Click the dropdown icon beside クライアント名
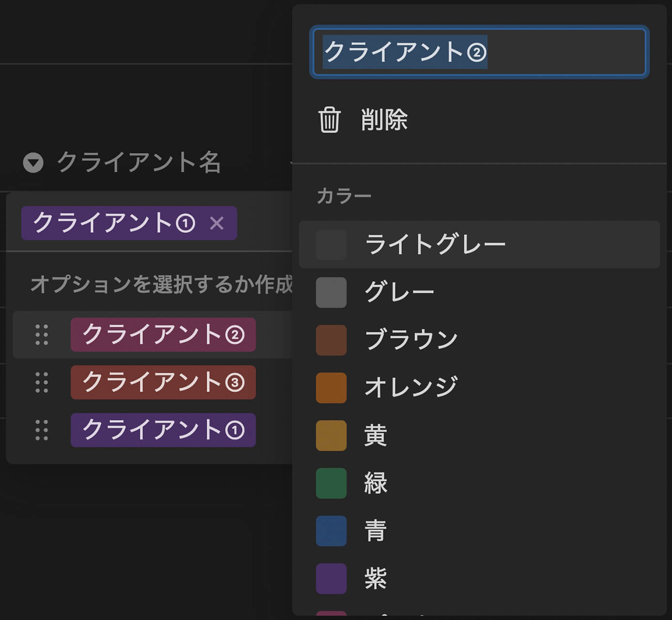 (x=33, y=163)
